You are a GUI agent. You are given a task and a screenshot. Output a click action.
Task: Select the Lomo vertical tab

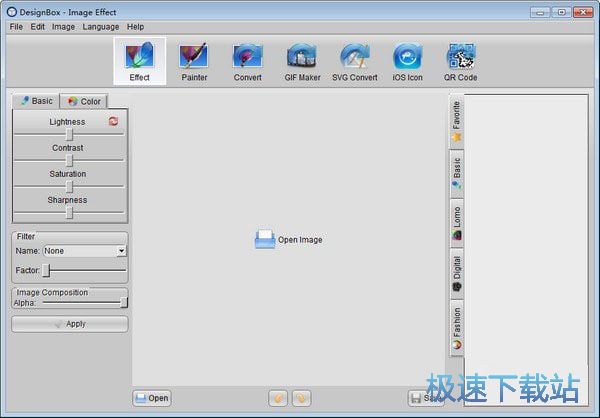457,223
